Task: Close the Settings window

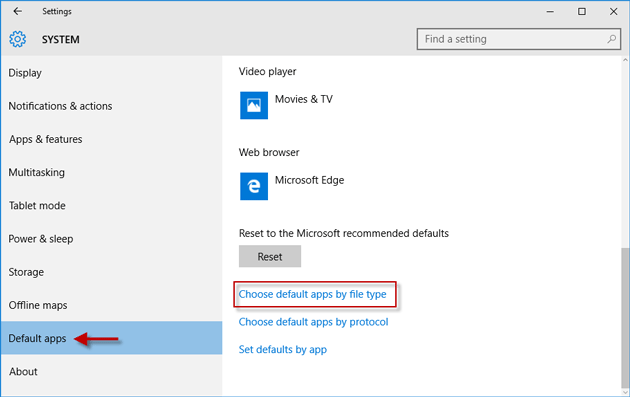Action: (x=613, y=12)
